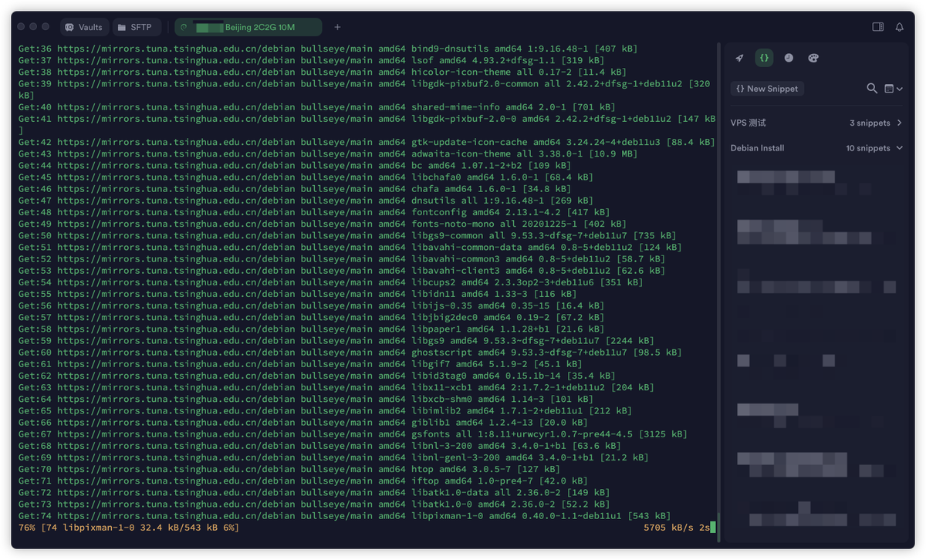Click the Get:44 bc package line
Viewport: 926px width, 560px height.
(x=295, y=165)
